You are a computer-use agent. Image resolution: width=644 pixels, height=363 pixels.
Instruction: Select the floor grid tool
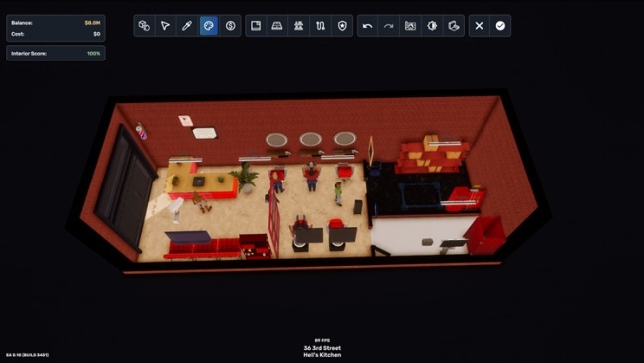pos(277,26)
